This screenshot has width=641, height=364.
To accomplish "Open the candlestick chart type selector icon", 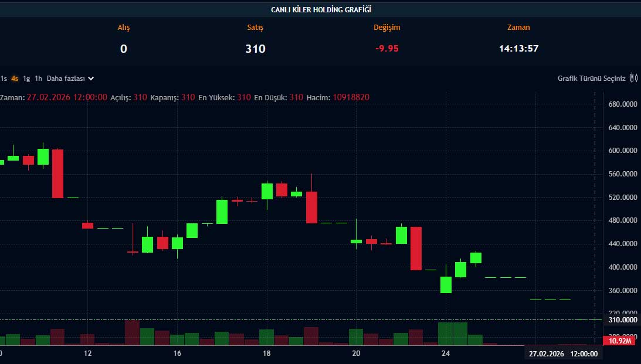I will click(x=634, y=78).
